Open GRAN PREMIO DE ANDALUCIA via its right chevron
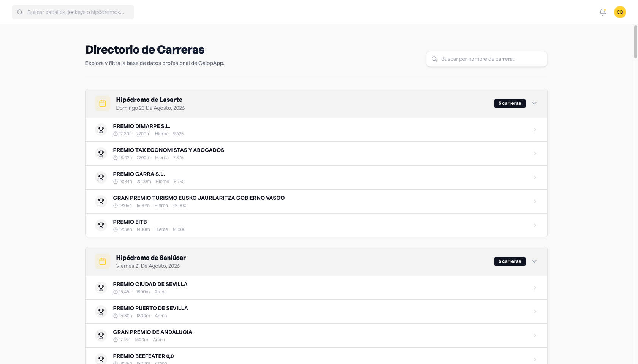 point(535,336)
